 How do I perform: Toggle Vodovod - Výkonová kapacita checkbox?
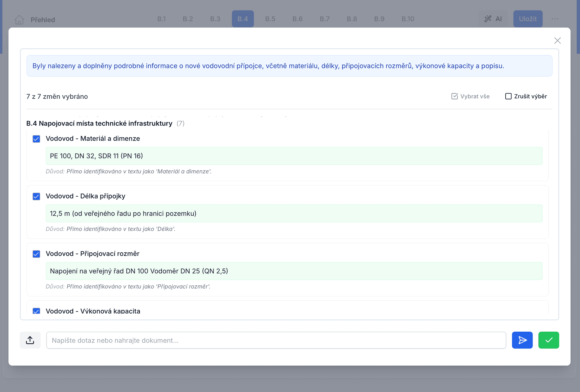tap(36, 311)
